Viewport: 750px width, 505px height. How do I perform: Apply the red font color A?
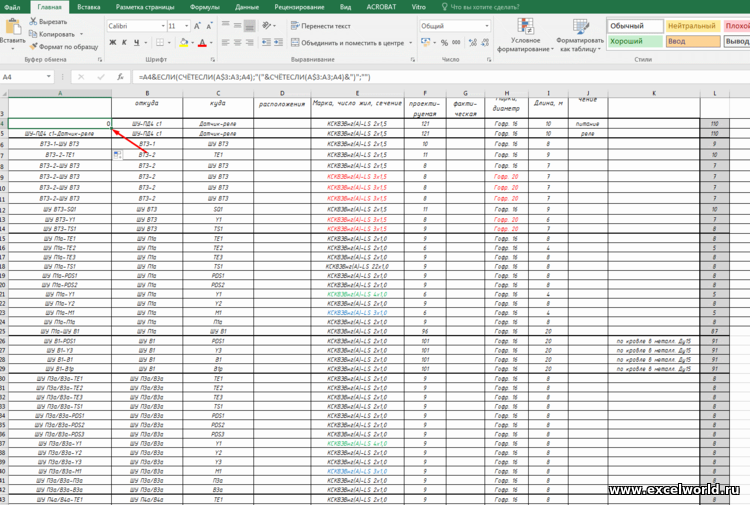tap(202, 43)
